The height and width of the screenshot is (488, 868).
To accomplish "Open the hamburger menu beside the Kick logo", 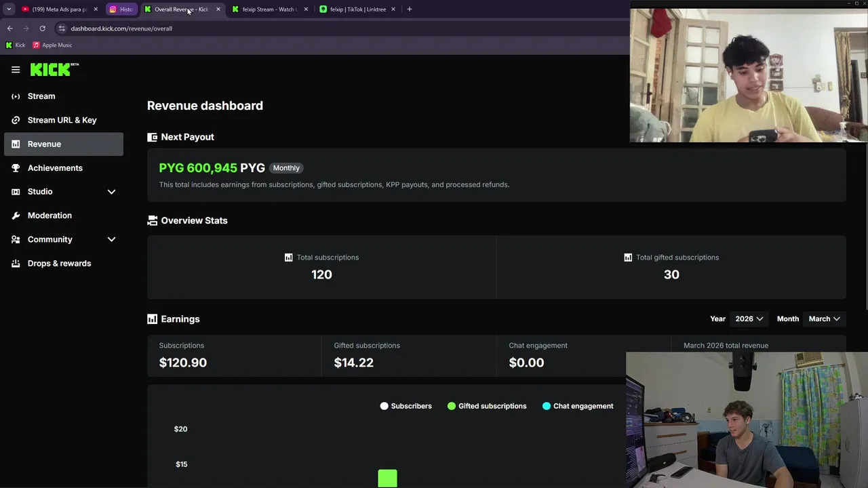I will (16, 70).
